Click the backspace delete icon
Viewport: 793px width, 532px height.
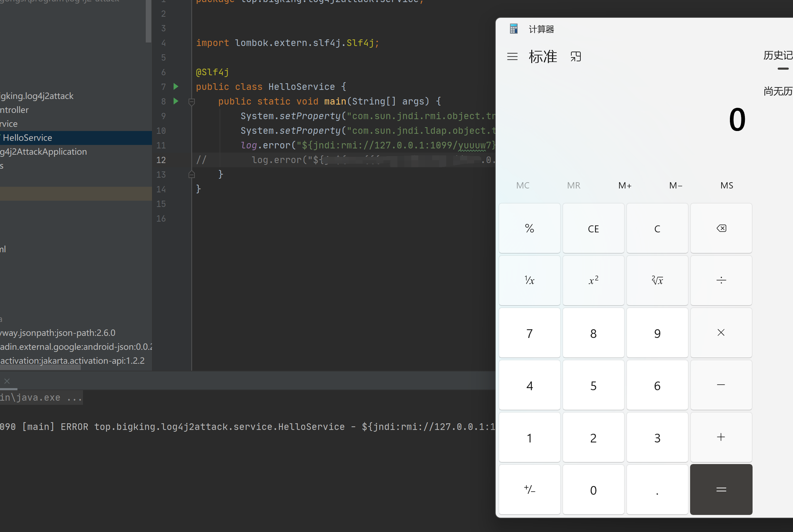[x=721, y=229]
